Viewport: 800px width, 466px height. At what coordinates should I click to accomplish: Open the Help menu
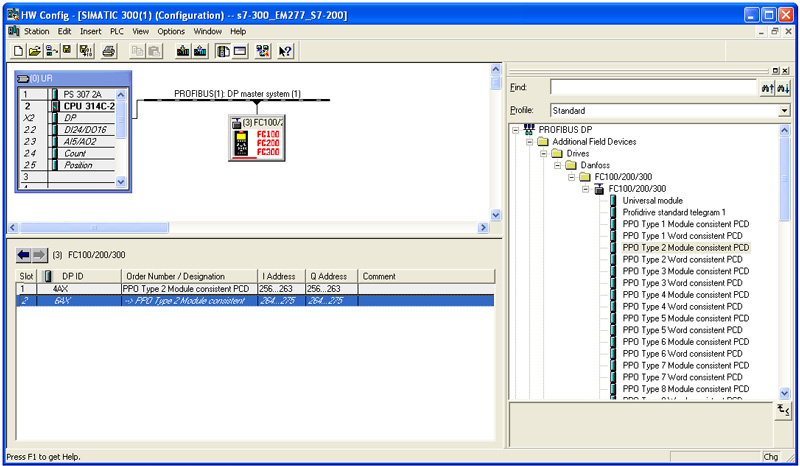238,31
